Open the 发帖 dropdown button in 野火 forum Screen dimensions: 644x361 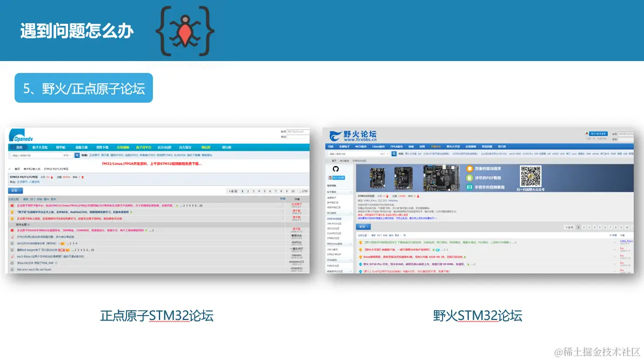tap(363, 226)
